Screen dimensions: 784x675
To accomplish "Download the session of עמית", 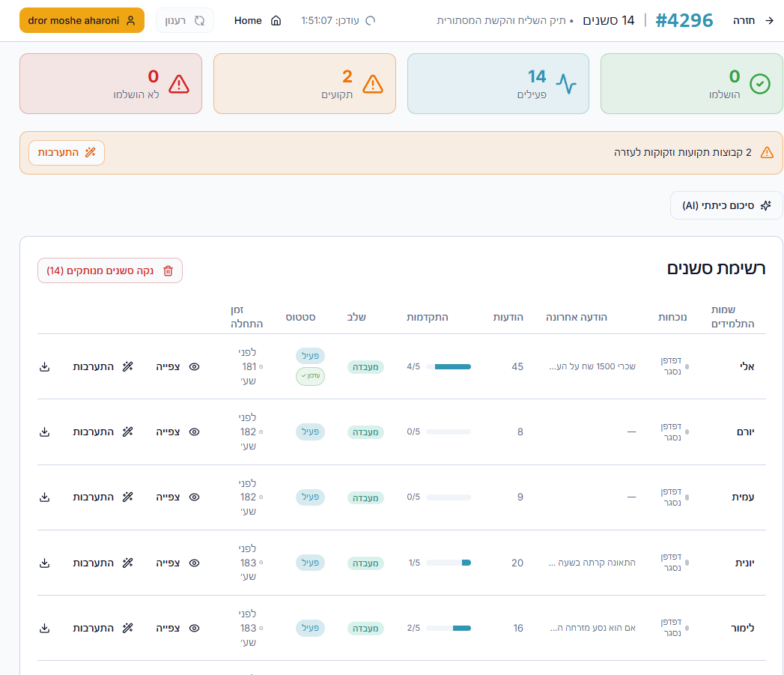I will tap(44, 497).
